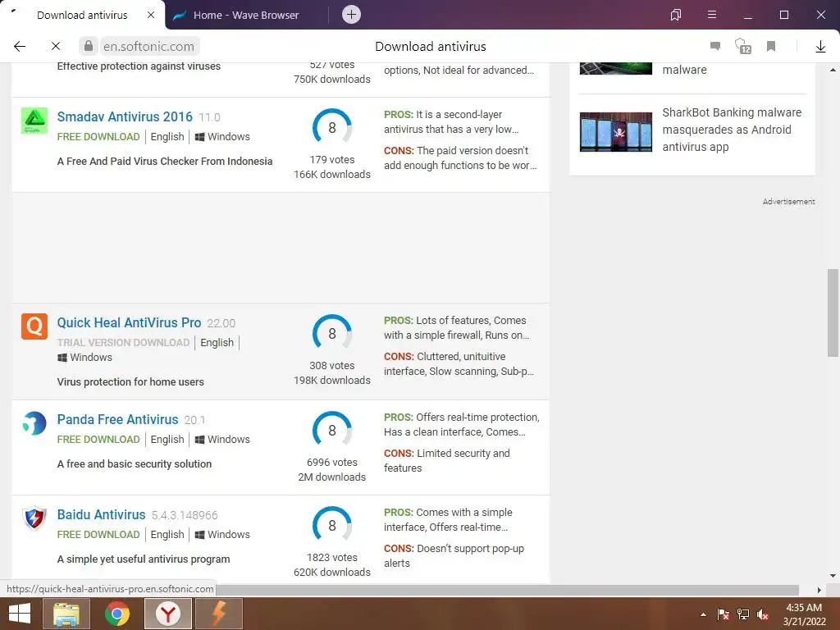Go back with the browser back arrow
840x630 pixels.
[20, 47]
